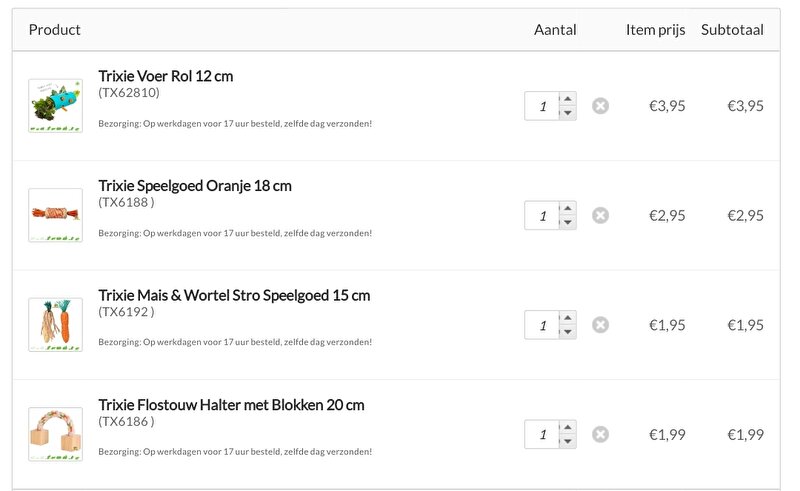Click subtotal €2,95 for Speelgoed Oranje
Image resolution: width=800 pixels, height=491 pixels.
click(745, 215)
